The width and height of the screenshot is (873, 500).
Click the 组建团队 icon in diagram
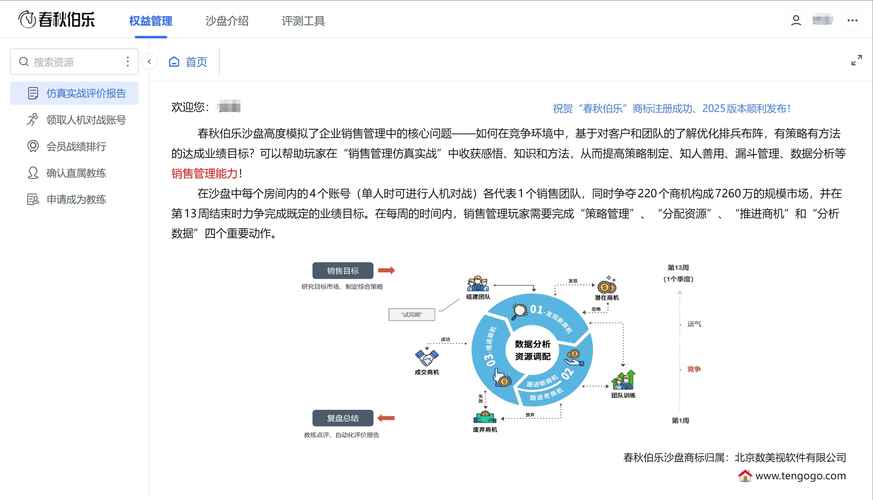click(478, 284)
